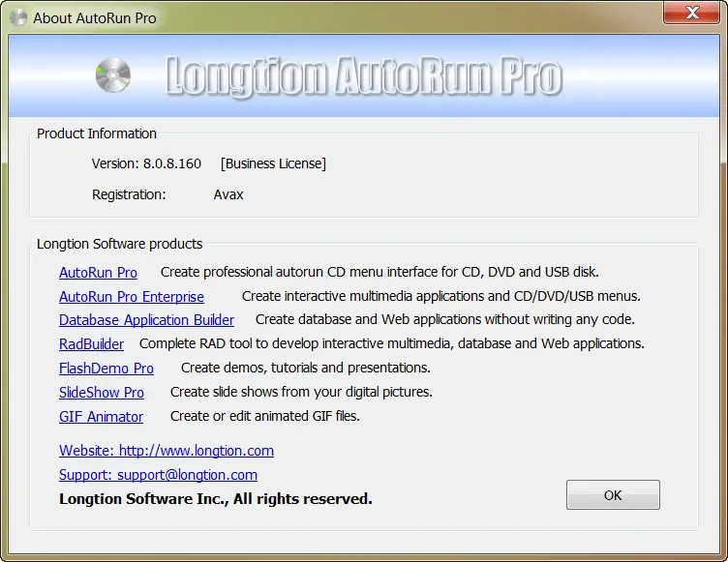728x562 pixels.
Task: Click the registration name Avax
Action: click(x=228, y=194)
